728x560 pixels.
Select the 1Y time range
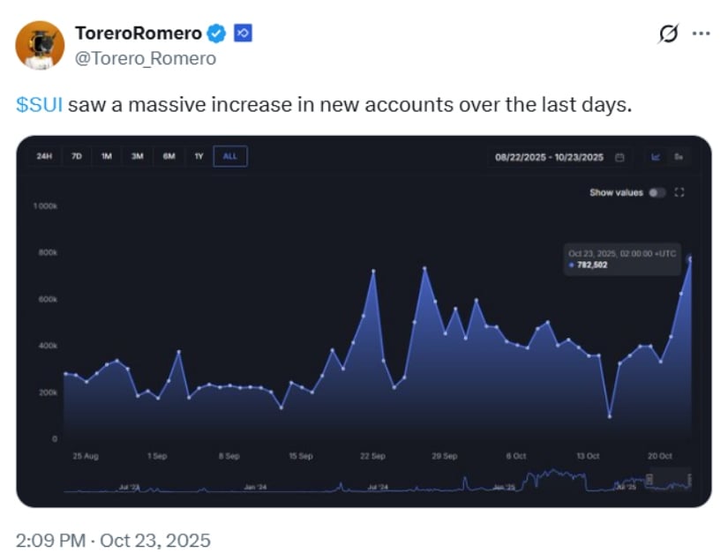[199, 157]
